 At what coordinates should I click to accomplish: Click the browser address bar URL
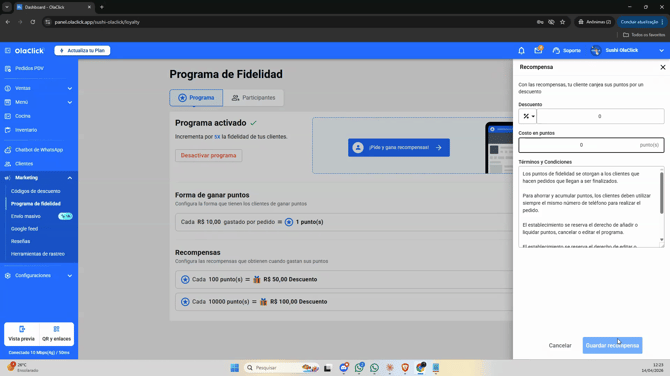tap(97, 22)
